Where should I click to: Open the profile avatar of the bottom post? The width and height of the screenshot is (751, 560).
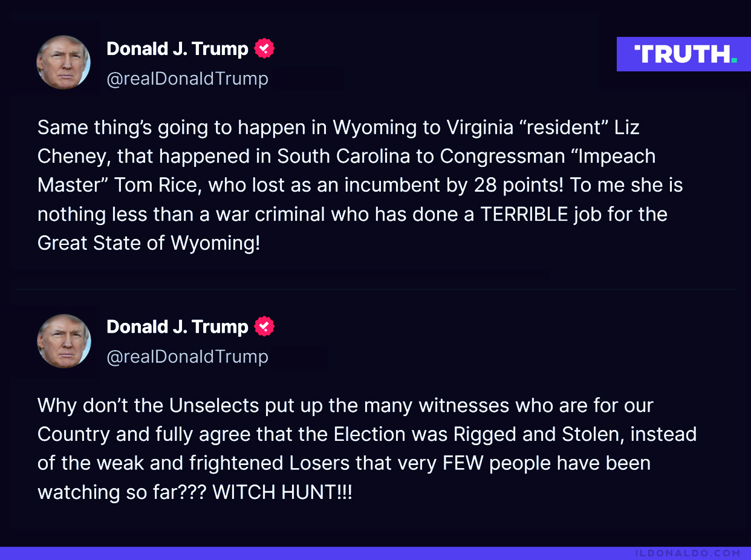click(63, 341)
